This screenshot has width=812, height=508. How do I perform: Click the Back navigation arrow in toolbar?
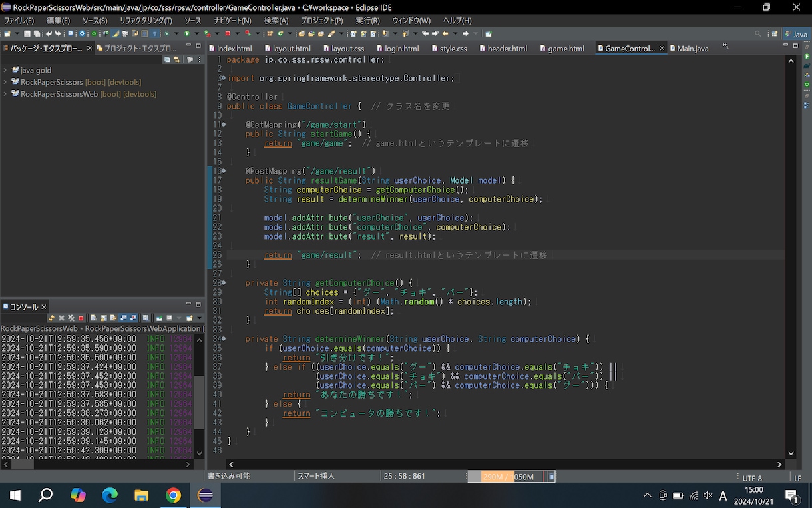point(446,33)
